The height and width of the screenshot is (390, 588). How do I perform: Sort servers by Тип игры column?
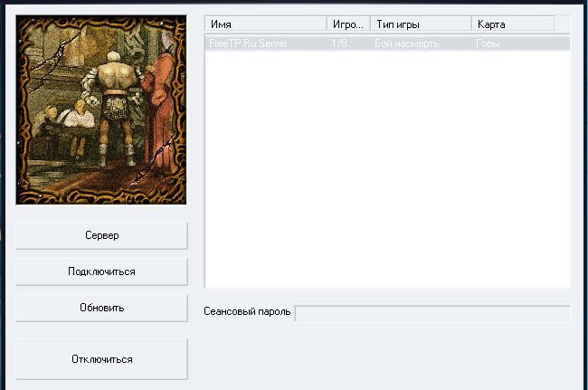pyautogui.click(x=421, y=24)
